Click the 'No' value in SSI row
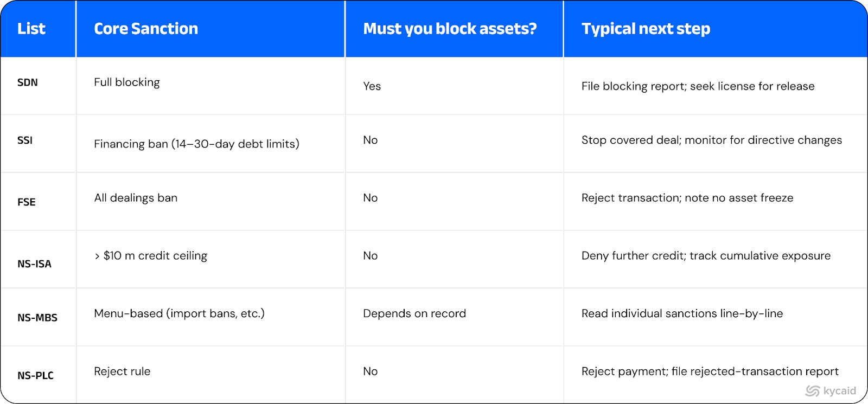This screenshot has width=868, height=404. (371, 140)
